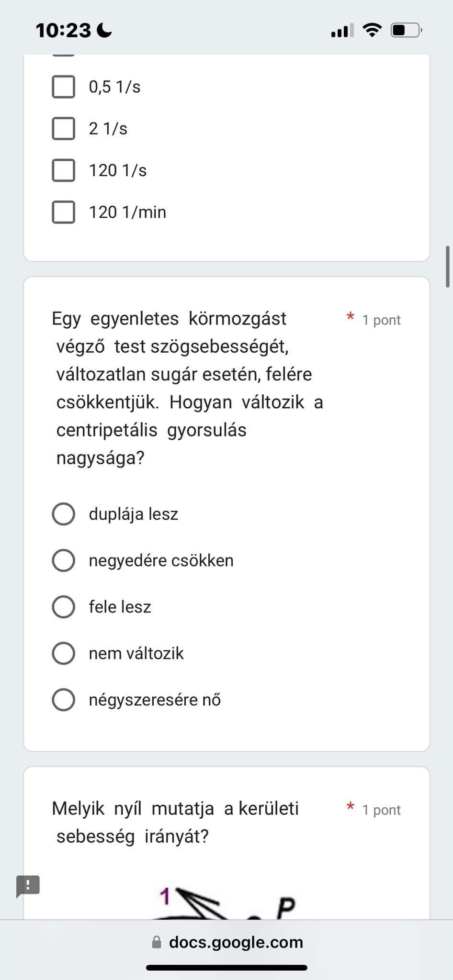Click the page scrollbar on the right edge
453x980 pixels.
point(448,267)
